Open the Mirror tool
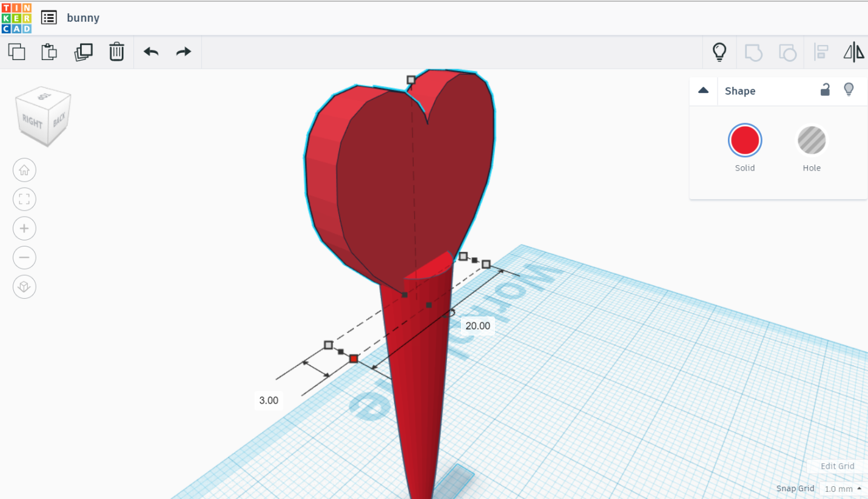The height and width of the screenshot is (499, 868). 854,52
